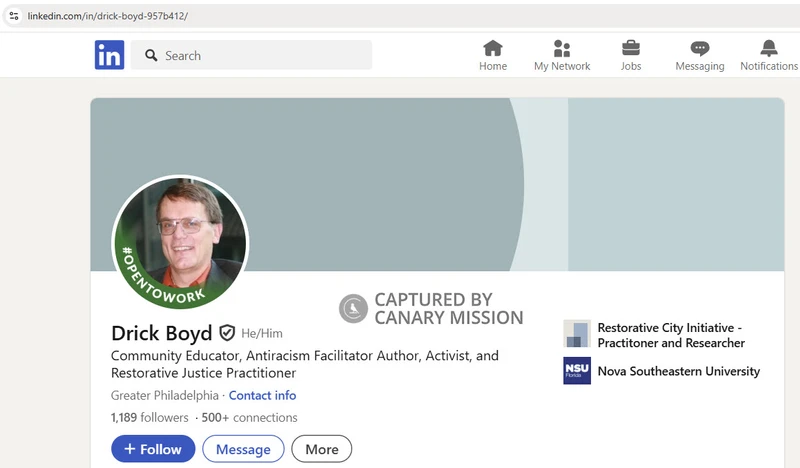Screen dimensions: 800x468
Task: Click the LinkedIn logo icon
Action: (x=109, y=55)
